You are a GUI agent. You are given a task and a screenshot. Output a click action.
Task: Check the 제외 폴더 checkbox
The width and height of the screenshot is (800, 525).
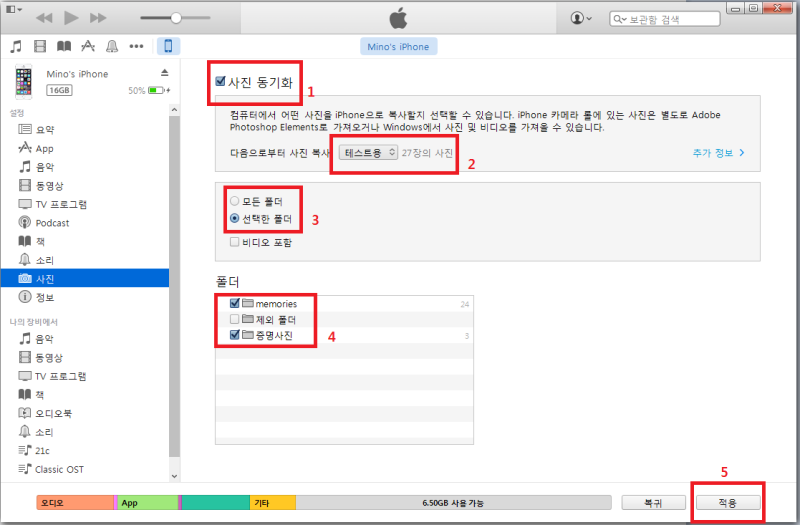pyautogui.click(x=234, y=319)
